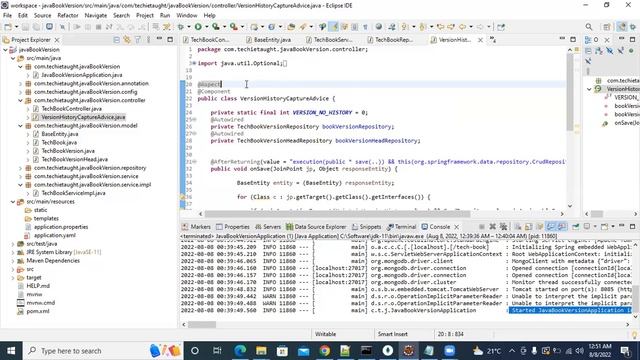Image resolution: width=640 pixels, height=360 pixels.
Task: Select TechBookController.java in Project Explorer
Action: [x=71, y=109]
